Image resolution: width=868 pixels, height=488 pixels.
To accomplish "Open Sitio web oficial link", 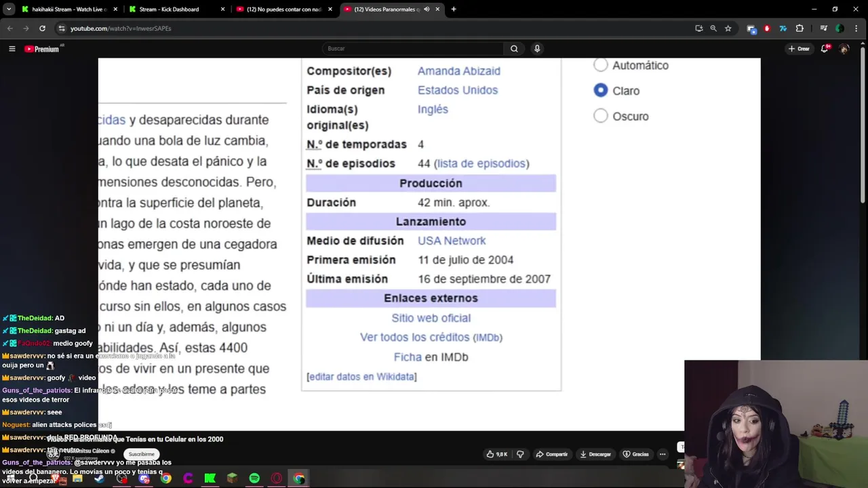I will pos(431,318).
